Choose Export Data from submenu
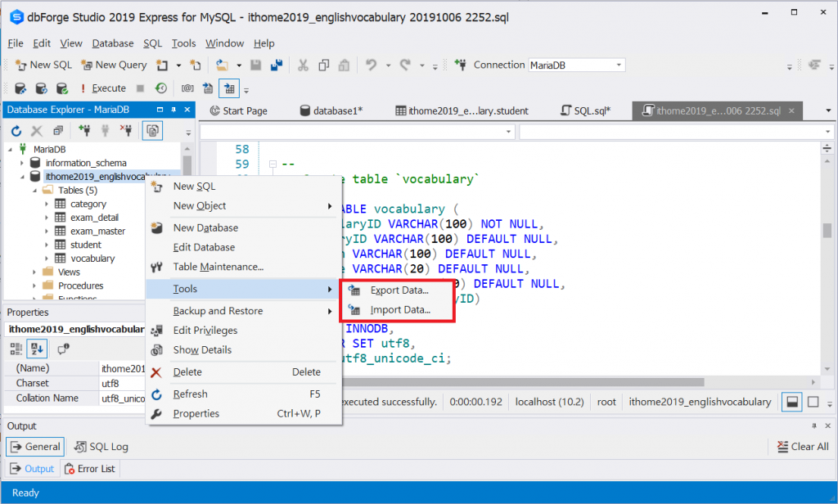Image resolution: width=838 pixels, height=504 pixels. pos(399,290)
